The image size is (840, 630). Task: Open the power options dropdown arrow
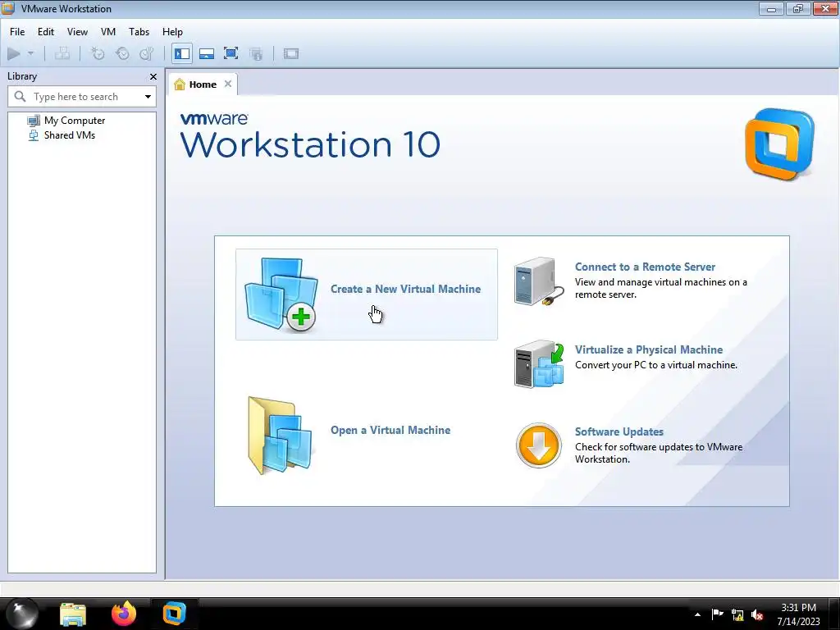[x=30, y=53]
